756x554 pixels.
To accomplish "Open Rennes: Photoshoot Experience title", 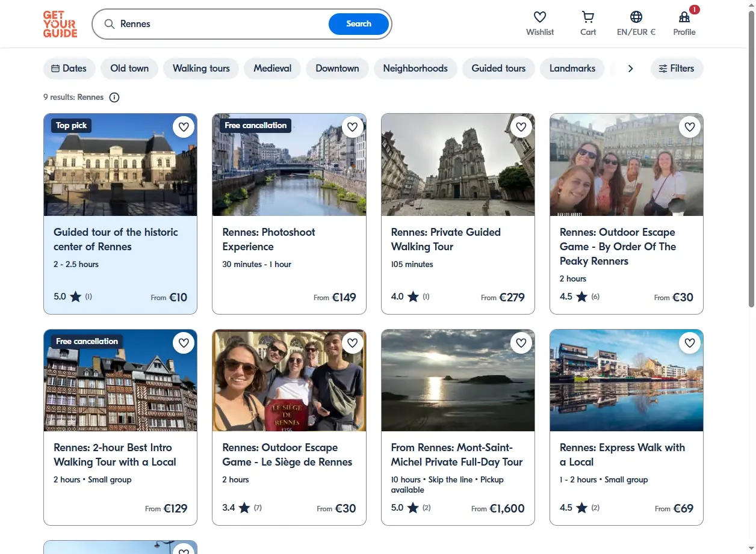I will [x=268, y=239].
